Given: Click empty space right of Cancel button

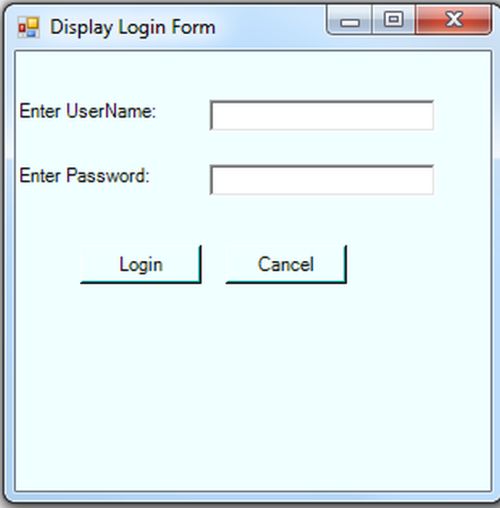Looking at the screenshot, I should point(418,265).
